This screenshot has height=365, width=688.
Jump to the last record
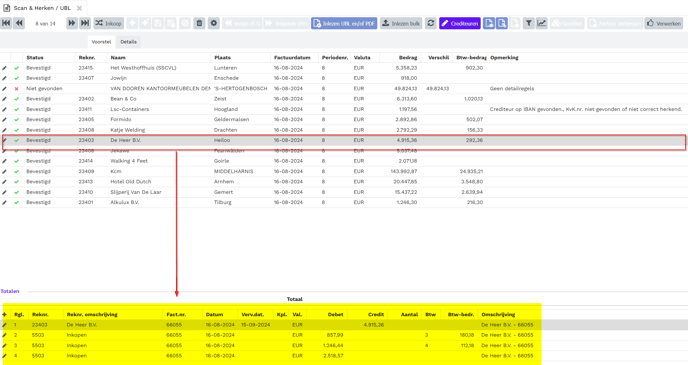click(x=85, y=23)
